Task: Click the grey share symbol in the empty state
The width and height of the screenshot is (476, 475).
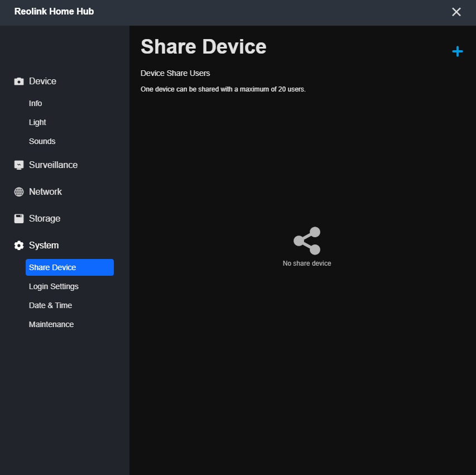Action: [306, 240]
